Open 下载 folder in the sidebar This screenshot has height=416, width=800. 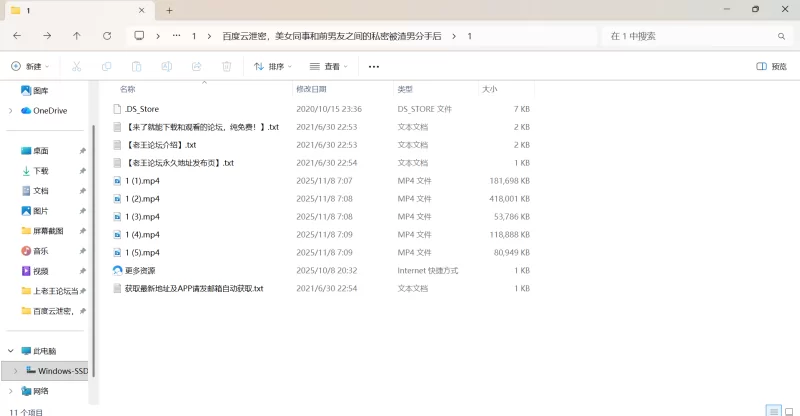pyautogui.click(x=41, y=171)
